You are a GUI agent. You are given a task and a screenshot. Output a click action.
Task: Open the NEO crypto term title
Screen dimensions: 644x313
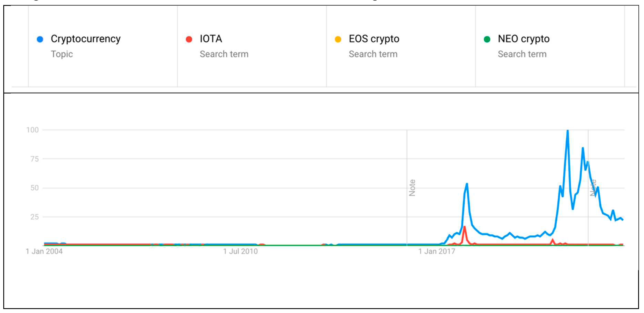click(523, 39)
